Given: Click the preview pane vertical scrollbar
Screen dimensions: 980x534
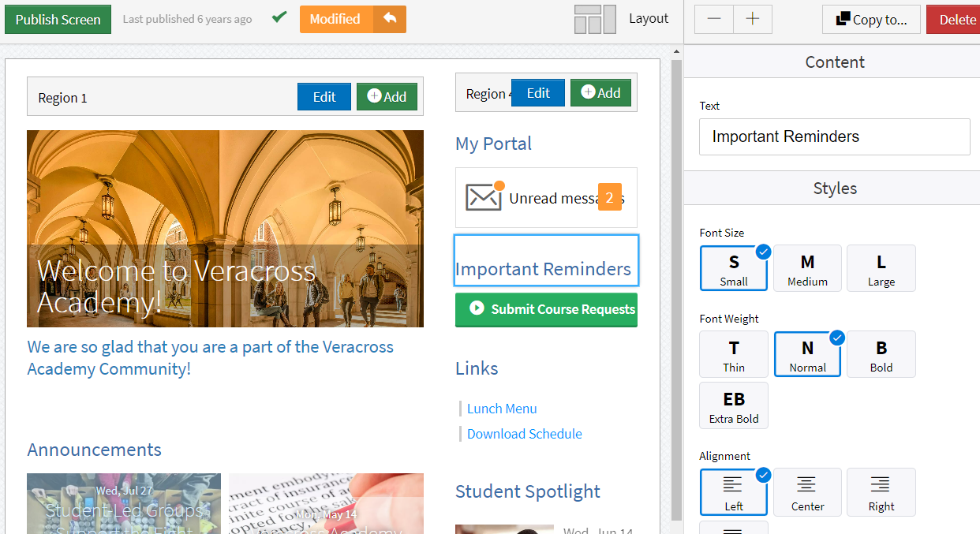Looking at the screenshot, I should [676, 289].
